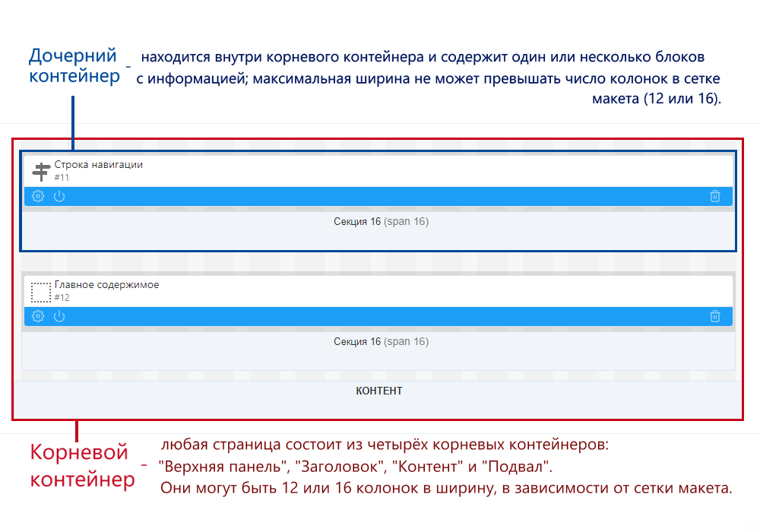Screen dimensions: 760x532
Task: Disable Главное содержимое block via power icon
Action: pos(59,316)
